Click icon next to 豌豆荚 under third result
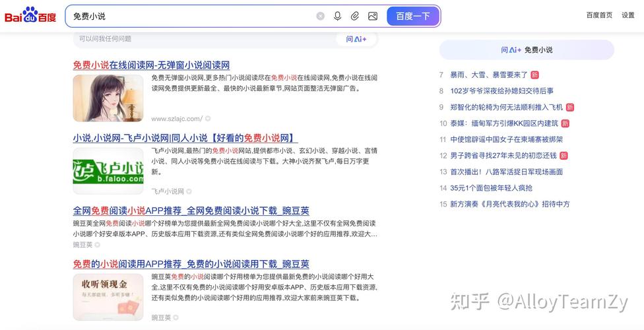Screen dimensions: 644x330 98,245
